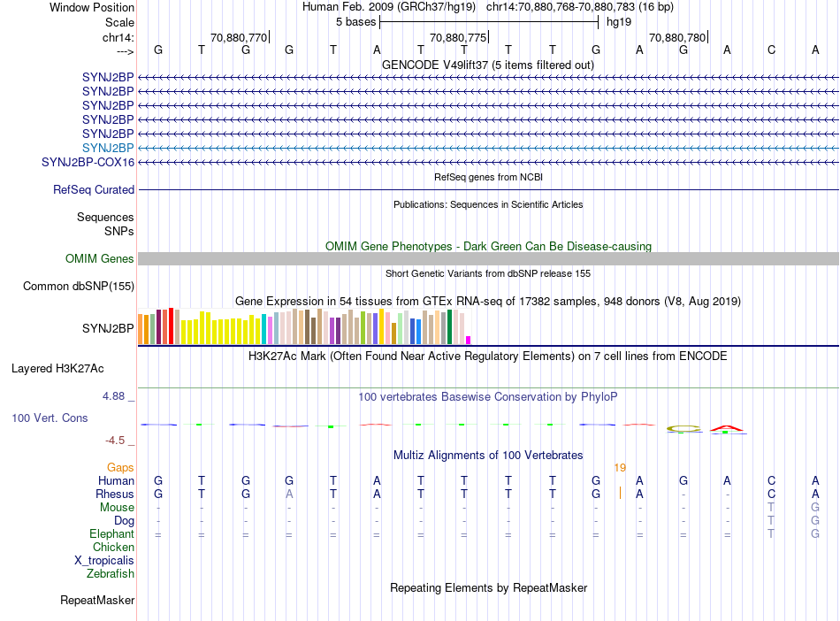Screen dimensions: 840x621
Task: Click the hg19 label beside scale bar
Action: [x=619, y=22]
